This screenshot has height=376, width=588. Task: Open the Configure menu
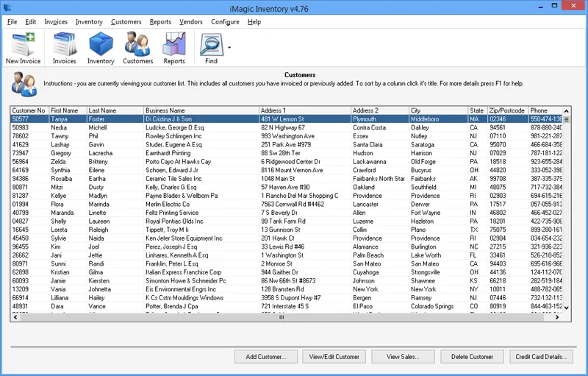225,22
